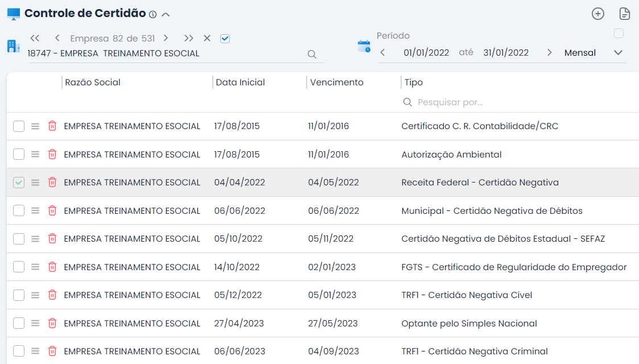Screen dimensions: 639x364
Task: Toggle the checkbox next to company navigation
Action: point(225,39)
